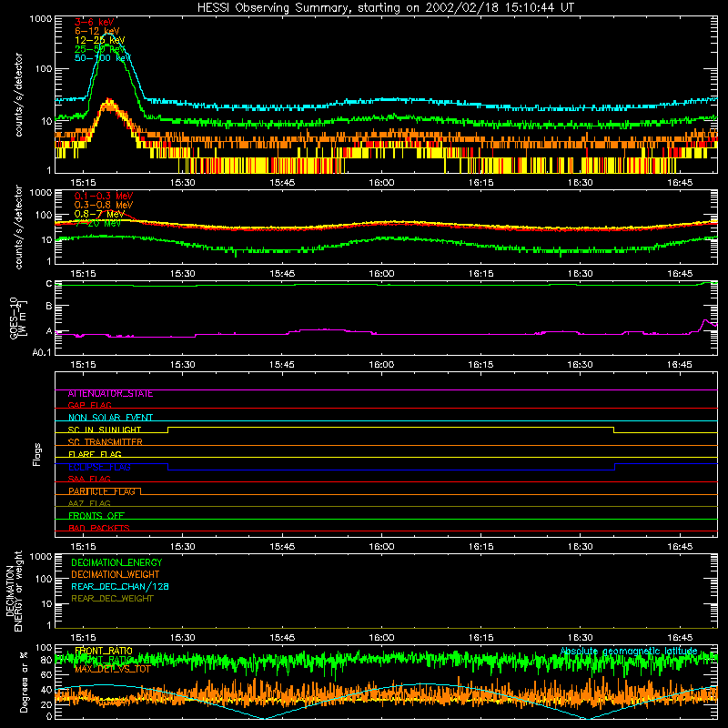This screenshot has width=728, height=728.
Task: Select the FLARE_FLAG label
Action: point(95,454)
